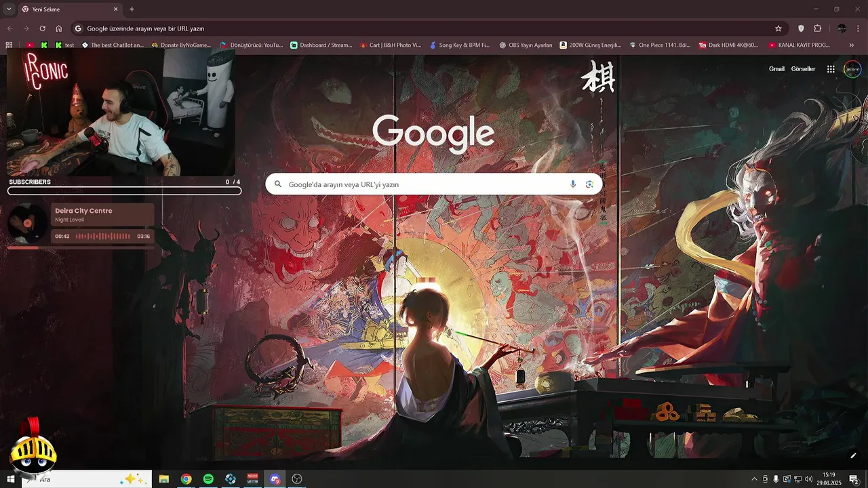Open the Donate ByNoGame bookmark

point(181,45)
